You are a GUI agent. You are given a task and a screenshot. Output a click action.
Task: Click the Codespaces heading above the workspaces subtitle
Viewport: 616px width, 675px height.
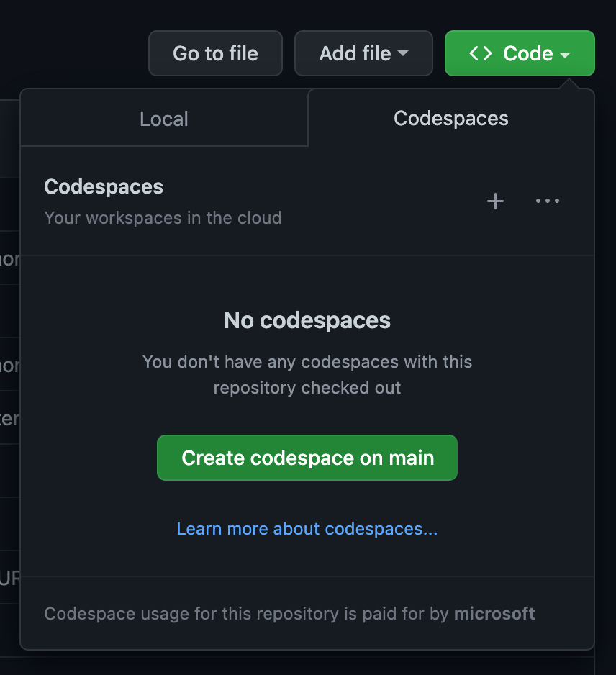coord(104,186)
